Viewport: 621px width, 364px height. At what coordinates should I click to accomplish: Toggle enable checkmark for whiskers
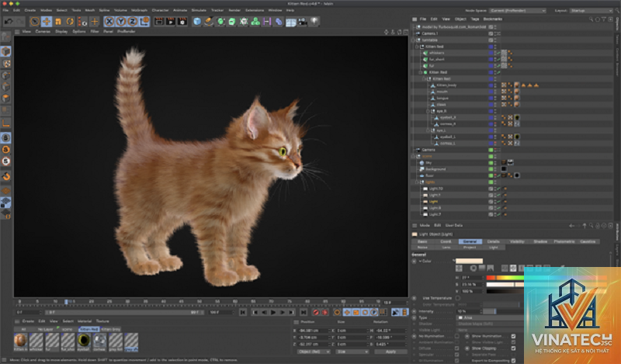499,53
